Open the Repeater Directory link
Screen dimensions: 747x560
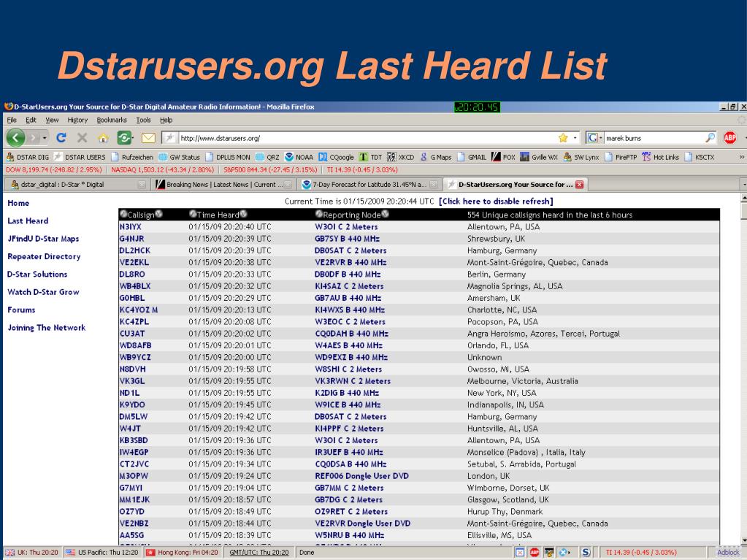click(44, 256)
